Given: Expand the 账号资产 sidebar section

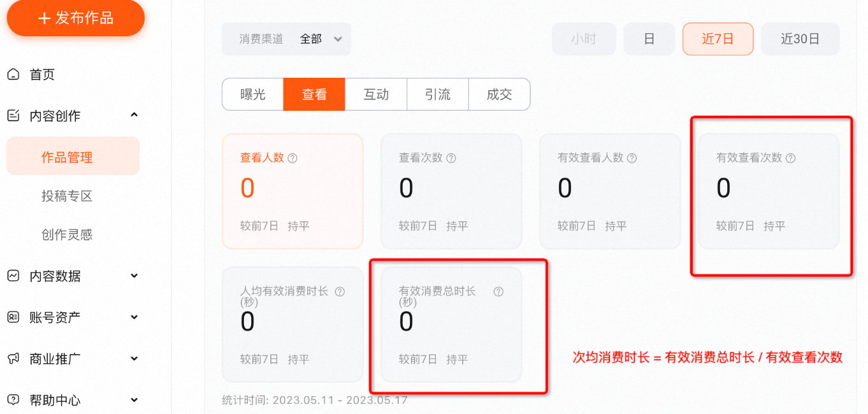Looking at the screenshot, I should click(134, 317).
